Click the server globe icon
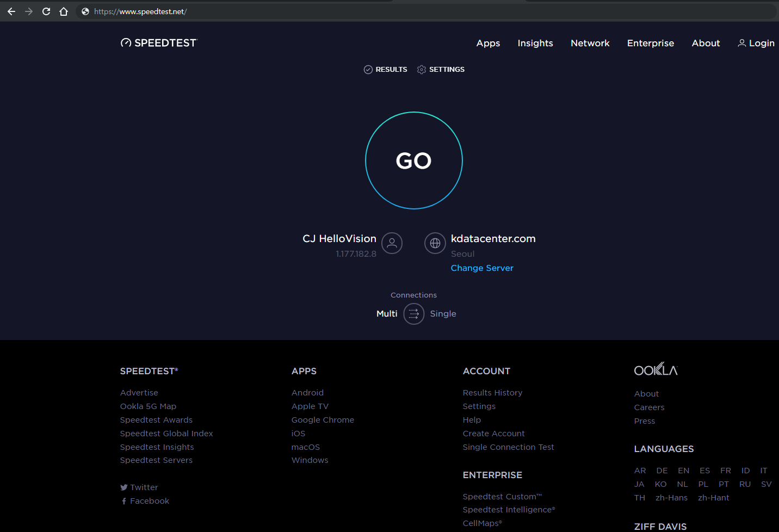 coord(435,243)
